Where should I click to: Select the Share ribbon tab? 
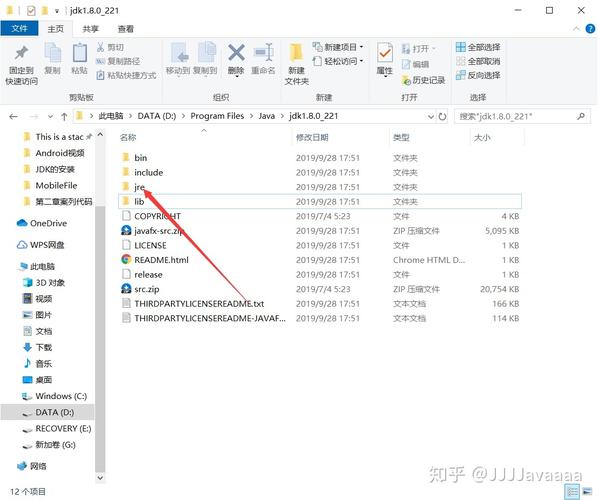[91, 29]
